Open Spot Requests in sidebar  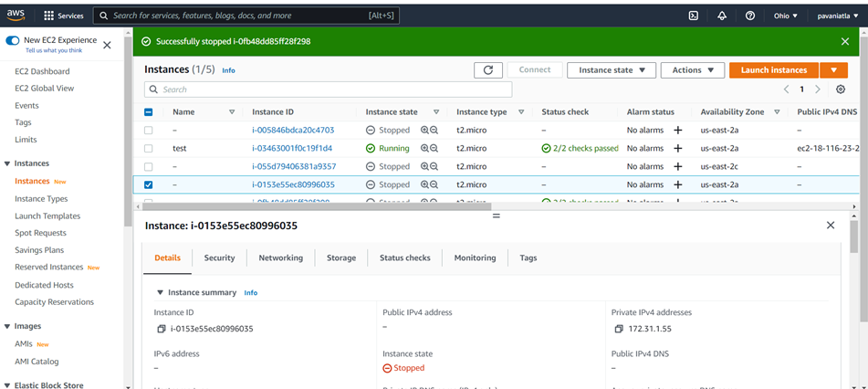[x=40, y=233]
